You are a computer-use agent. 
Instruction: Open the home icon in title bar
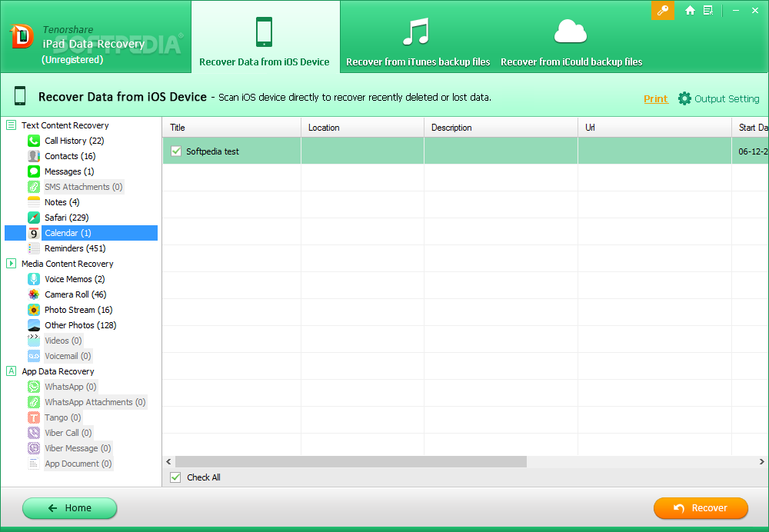(x=690, y=10)
